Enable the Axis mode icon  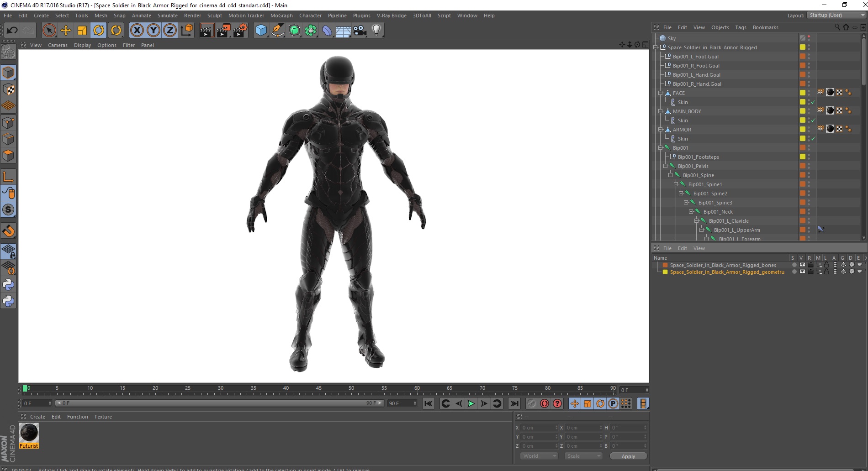click(8, 176)
